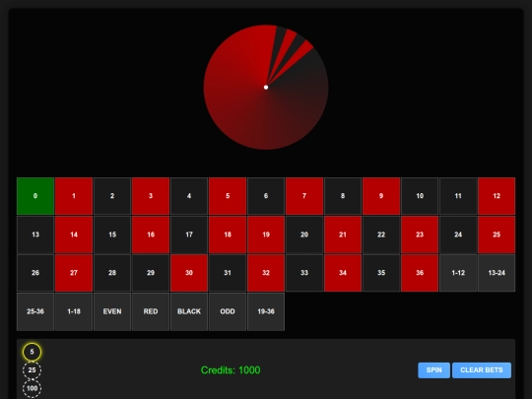Bet on red number 5

click(x=228, y=196)
